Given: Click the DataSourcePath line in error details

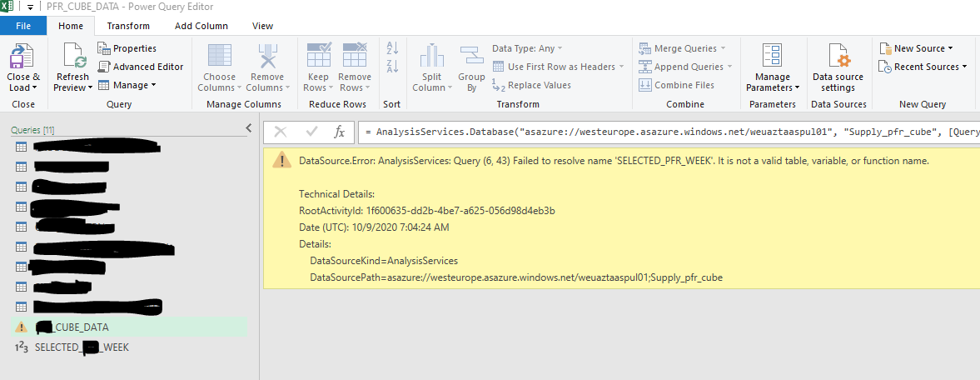Looking at the screenshot, I should (516, 277).
